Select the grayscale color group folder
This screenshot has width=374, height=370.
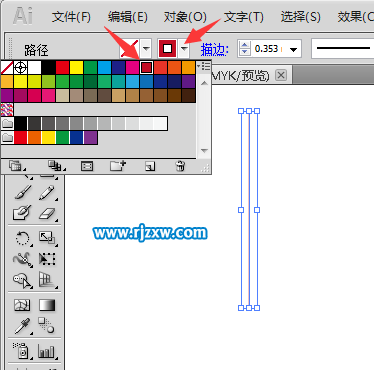[x=7, y=124]
